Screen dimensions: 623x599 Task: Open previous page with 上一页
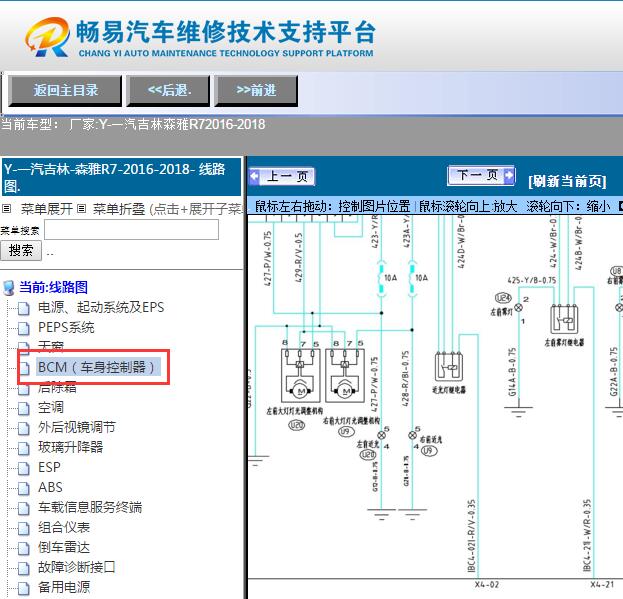coord(282,176)
